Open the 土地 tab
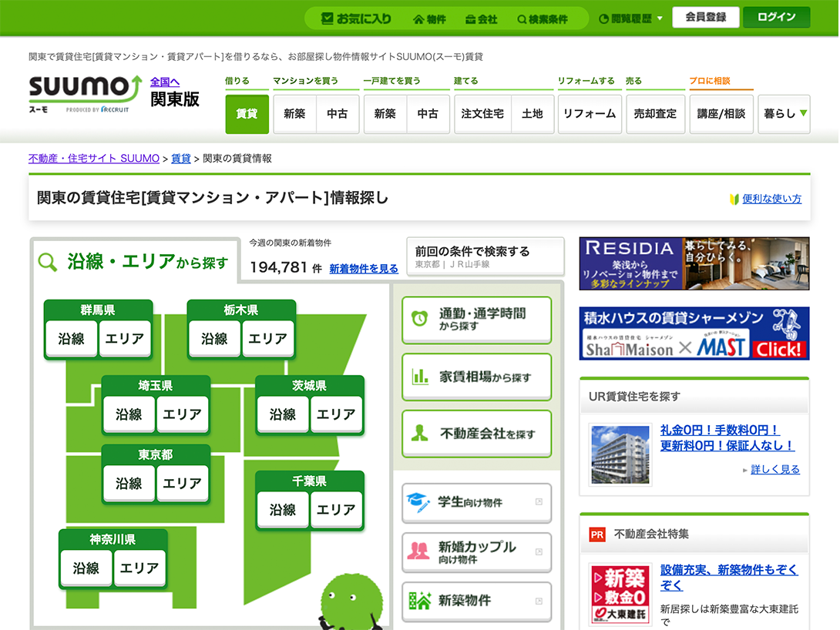 tap(533, 114)
